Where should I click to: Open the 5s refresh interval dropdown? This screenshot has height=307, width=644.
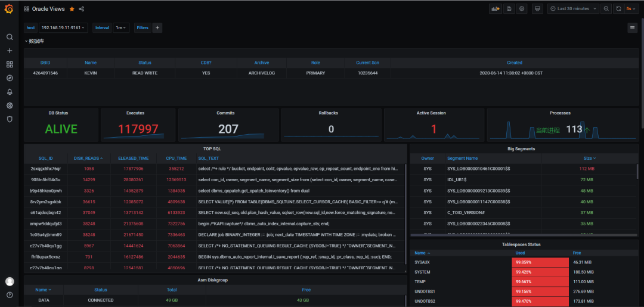click(631, 8)
